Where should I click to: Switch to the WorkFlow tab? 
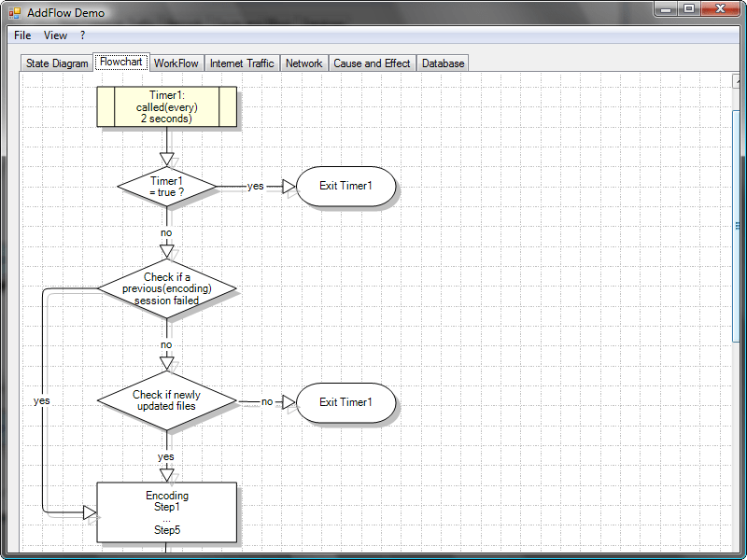tap(176, 63)
